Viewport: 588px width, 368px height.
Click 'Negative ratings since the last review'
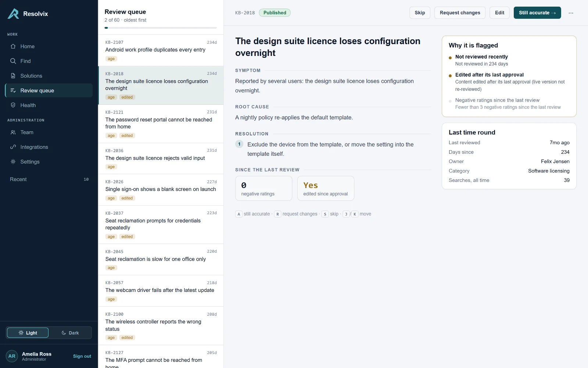tap(497, 100)
